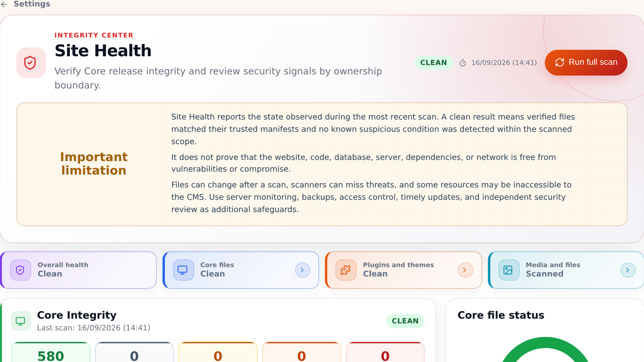Click the Important limitation heading

(94, 164)
